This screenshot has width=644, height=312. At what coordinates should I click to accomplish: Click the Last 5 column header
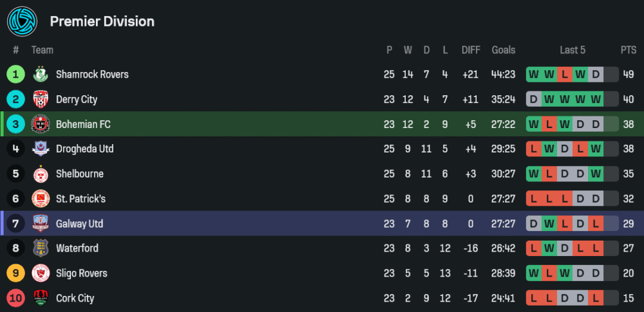pos(573,50)
